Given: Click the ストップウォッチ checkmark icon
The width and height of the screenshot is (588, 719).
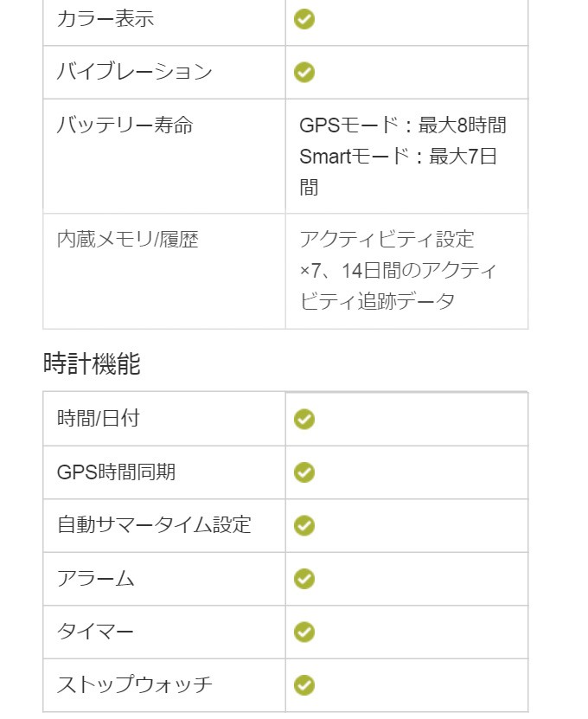Looking at the screenshot, I should point(304,686).
